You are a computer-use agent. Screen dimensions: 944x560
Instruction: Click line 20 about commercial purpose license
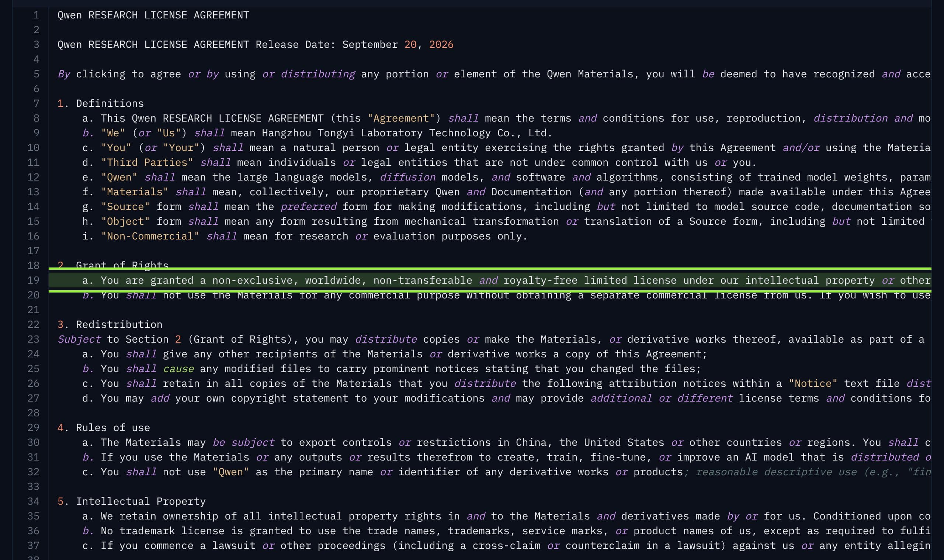pos(506,295)
